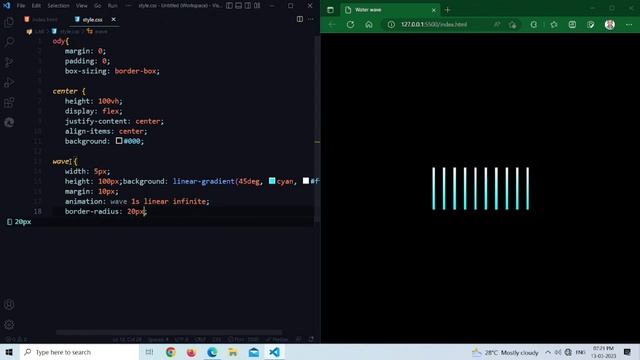This screenshot has height=360, width=640.
Task: Expand the hidden menus ellipsis in title bar
Action: [129, 6]
